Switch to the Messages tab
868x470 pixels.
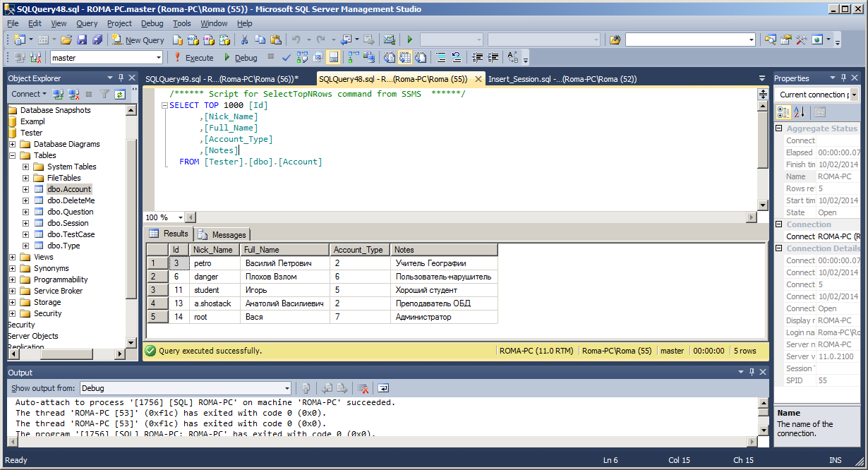click(223, 234)
